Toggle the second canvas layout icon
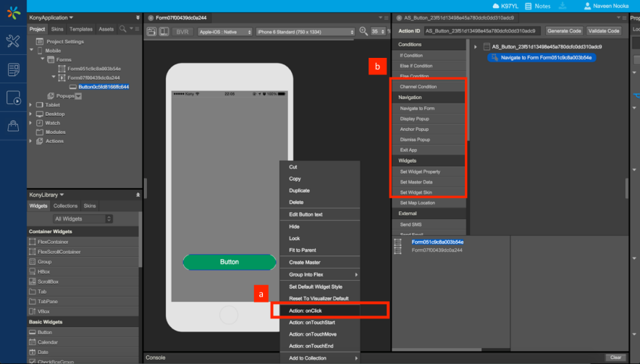Image resolution: width=640 pixels, height=364 pixels. click(x=164, y=31)
